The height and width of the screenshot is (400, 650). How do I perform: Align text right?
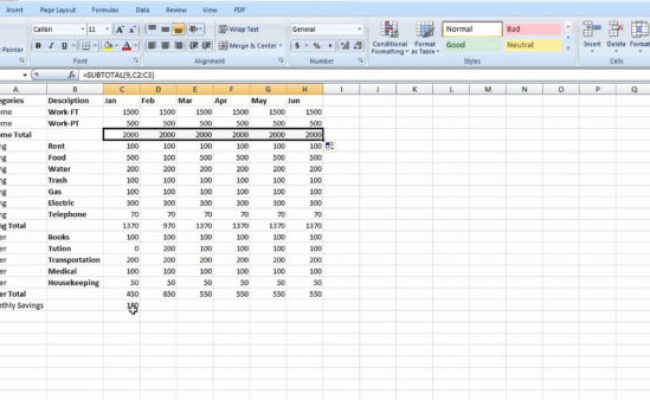(x=178, y=46)
